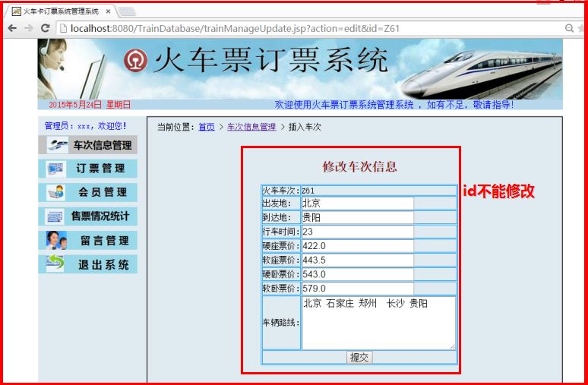Click the computer icon beside 订票管理
This screenshot has width=588, height=385.
[x=56, y=169]
